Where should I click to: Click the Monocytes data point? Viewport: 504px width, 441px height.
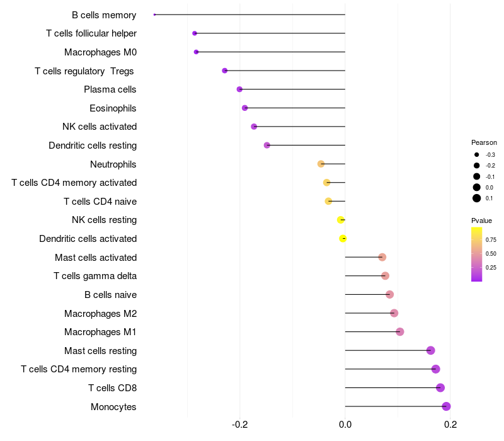(x=446, y=406)
